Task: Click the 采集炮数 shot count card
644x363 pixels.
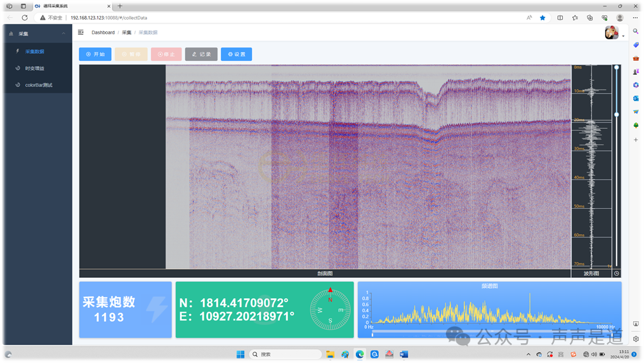Action: [x=125, y=310]
